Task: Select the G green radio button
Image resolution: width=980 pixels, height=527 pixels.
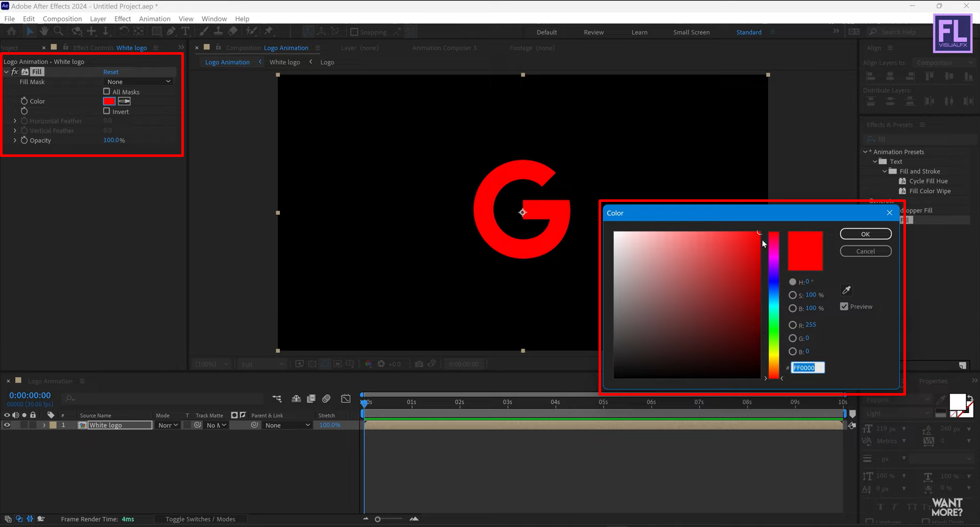Action: click(x=793, y=338)
